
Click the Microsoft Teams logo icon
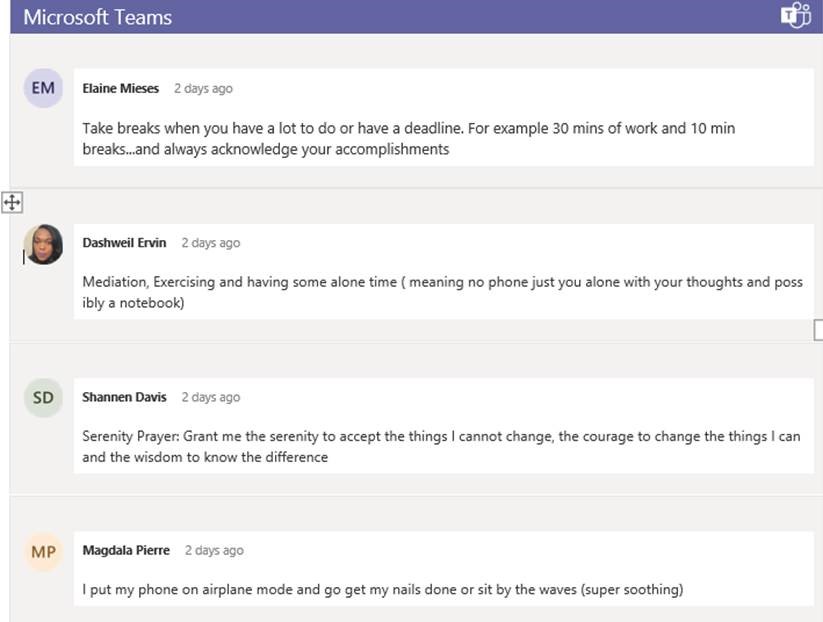click(796, 16)
